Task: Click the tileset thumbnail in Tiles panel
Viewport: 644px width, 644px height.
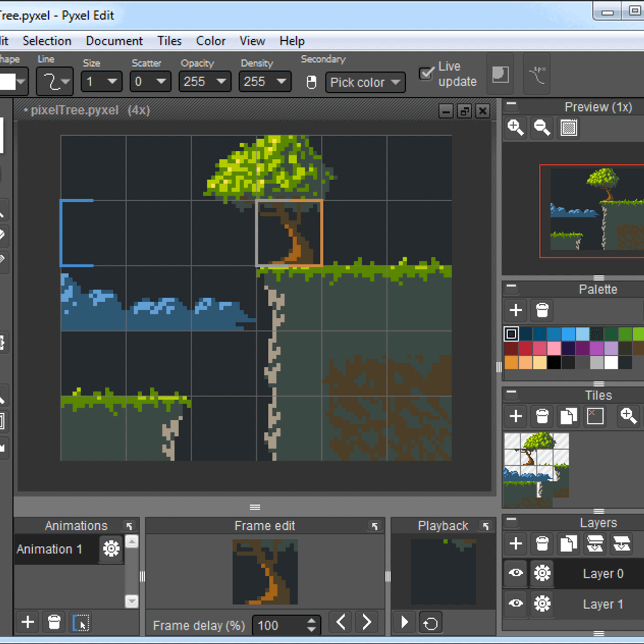Action: point(536,471)
